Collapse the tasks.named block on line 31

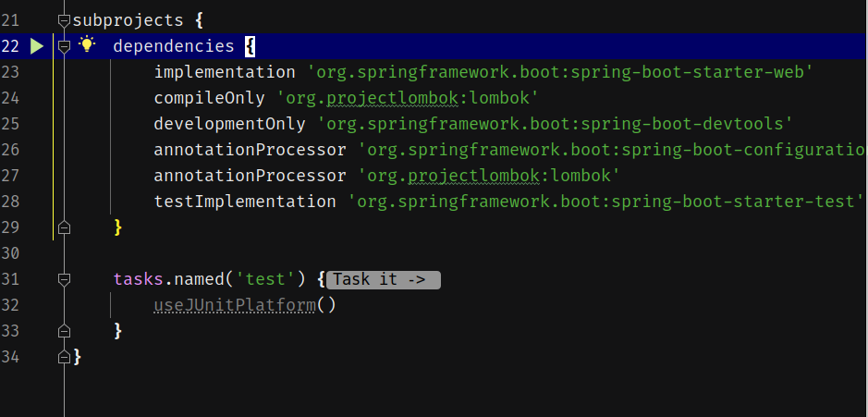[x=64, y=278]
